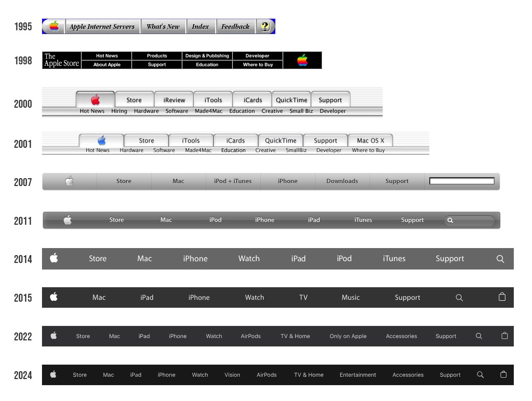Click Store in the 2014 bar
This screenshot has height=401, width=532.
[x=98, y=258]
